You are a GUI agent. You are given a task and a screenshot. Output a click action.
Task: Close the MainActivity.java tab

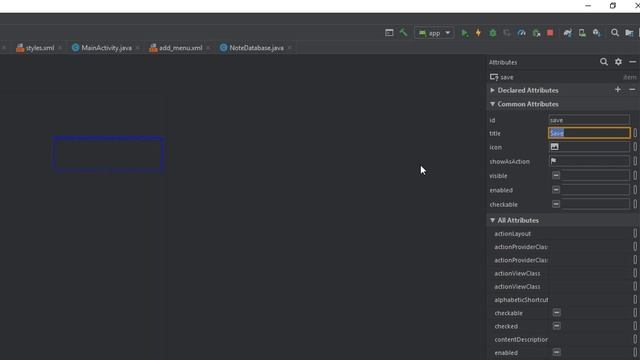click(138, 48)
